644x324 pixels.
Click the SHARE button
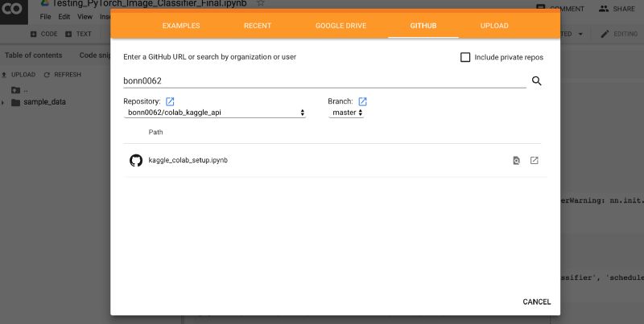coord(617,9)
